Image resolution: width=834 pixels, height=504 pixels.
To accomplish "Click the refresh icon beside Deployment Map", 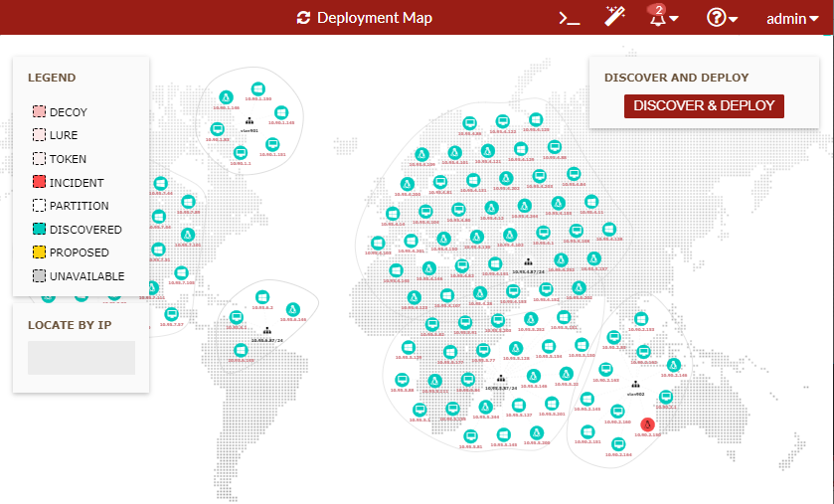I will tap(304, 18).
